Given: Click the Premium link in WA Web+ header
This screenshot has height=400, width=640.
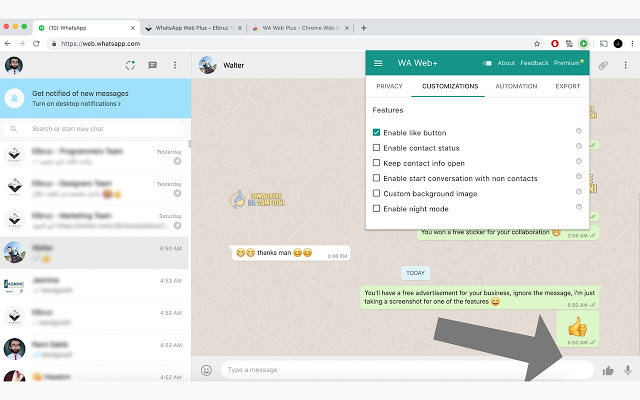Looking at the screenshot, I should (567, 63).
